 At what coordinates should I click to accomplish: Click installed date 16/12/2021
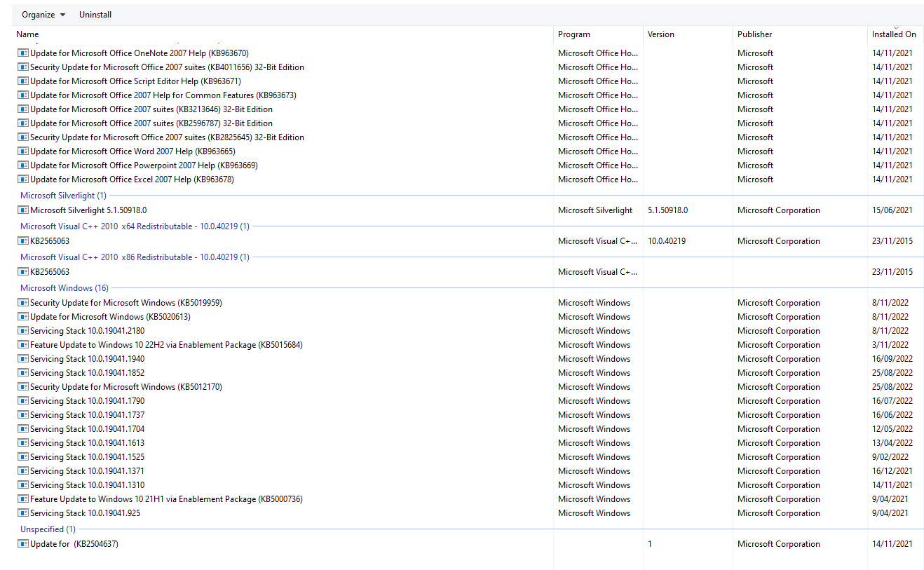[892, 471]
